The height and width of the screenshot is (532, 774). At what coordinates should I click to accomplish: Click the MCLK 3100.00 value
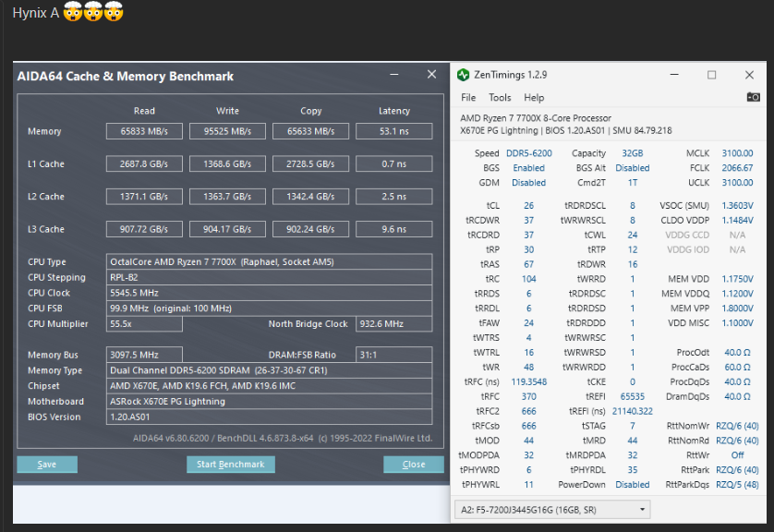click(737, 153)
